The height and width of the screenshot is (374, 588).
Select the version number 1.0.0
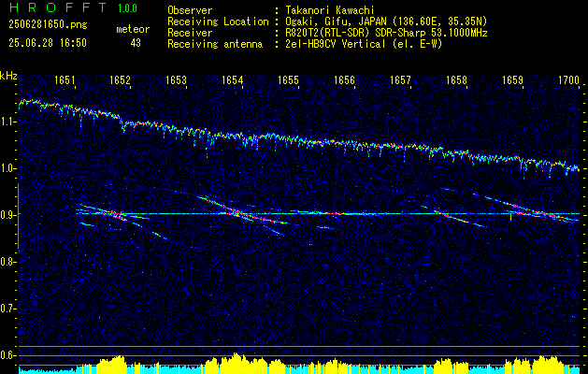pyautogui.click(x=127, y=8)
